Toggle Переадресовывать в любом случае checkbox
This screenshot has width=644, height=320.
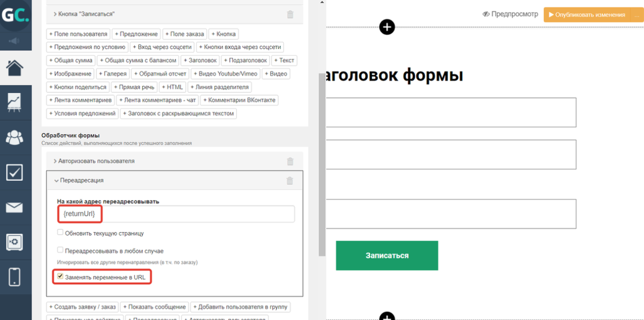pos(61,250)
